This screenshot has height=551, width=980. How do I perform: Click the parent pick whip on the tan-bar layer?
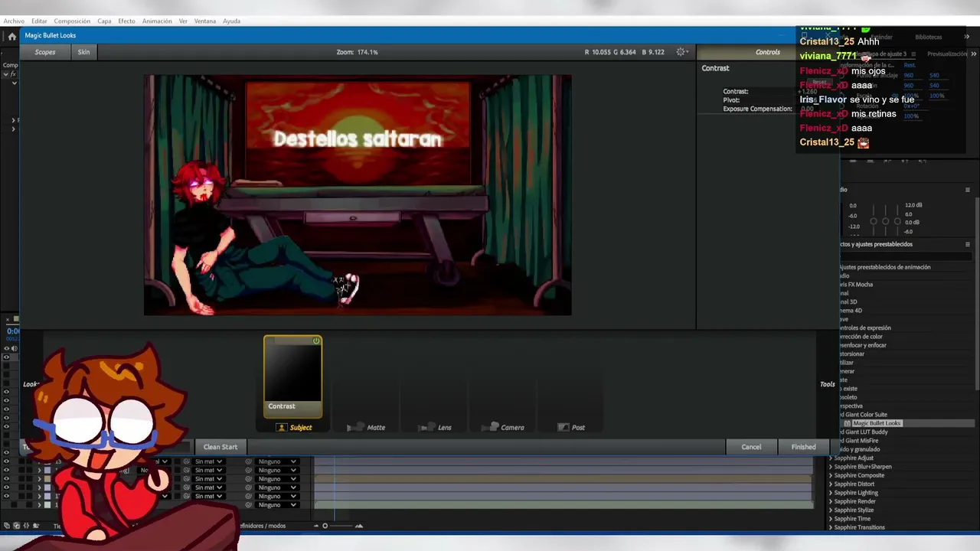tap(248, 479)
